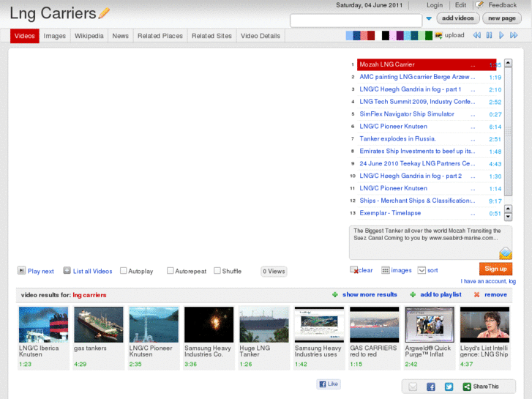The width and height of the screenshot is (532, 399).
Task: Open LNG/C Iberica Knutsen video thumbnail
Action: (43, 324)
